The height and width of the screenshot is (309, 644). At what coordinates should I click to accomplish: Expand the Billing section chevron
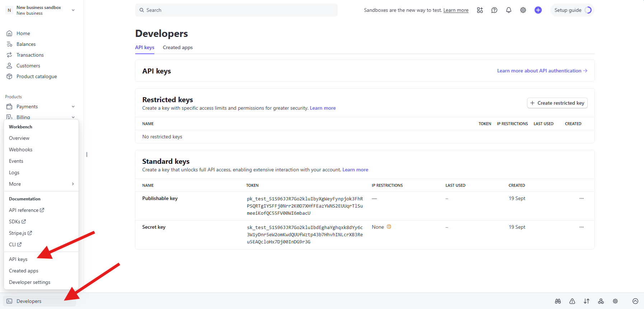[73, 117]
